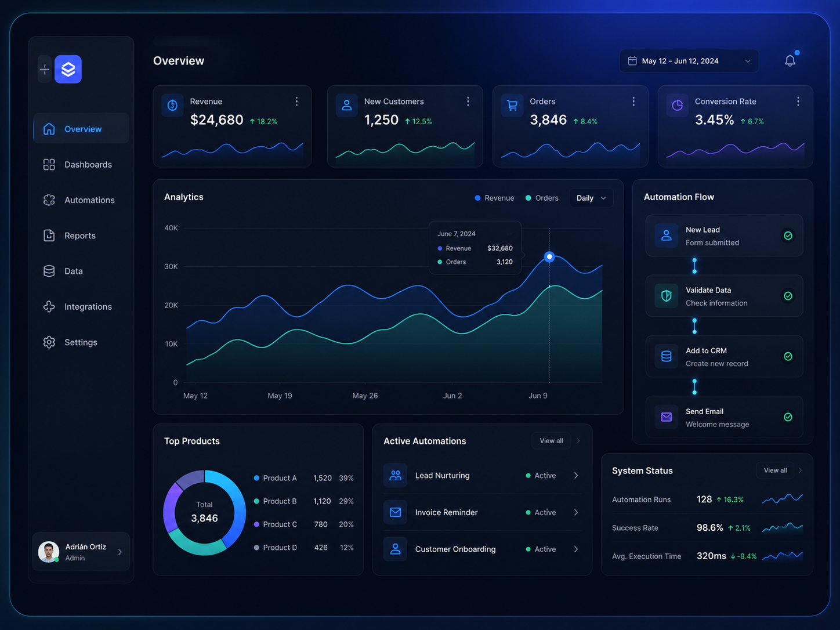The height and width of the screenshot is (630, 840).
Task: Click Product C color dot
Action: coord(256,524)
